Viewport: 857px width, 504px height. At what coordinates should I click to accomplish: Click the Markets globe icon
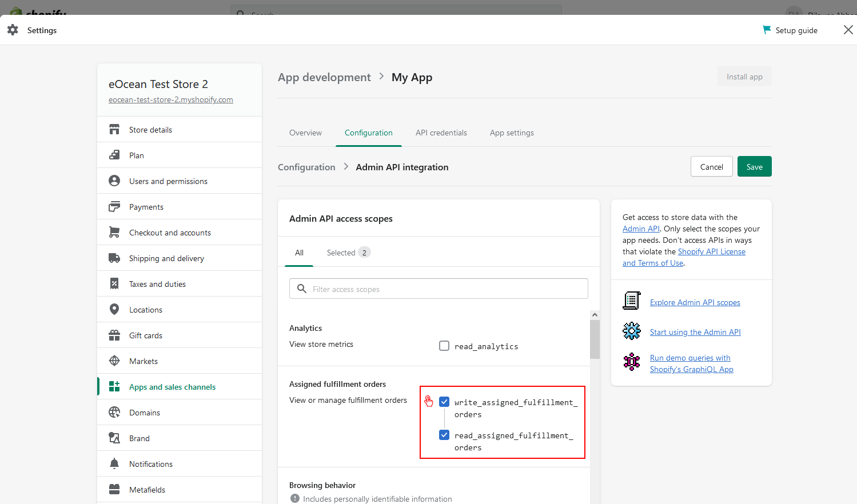[114, 361]
